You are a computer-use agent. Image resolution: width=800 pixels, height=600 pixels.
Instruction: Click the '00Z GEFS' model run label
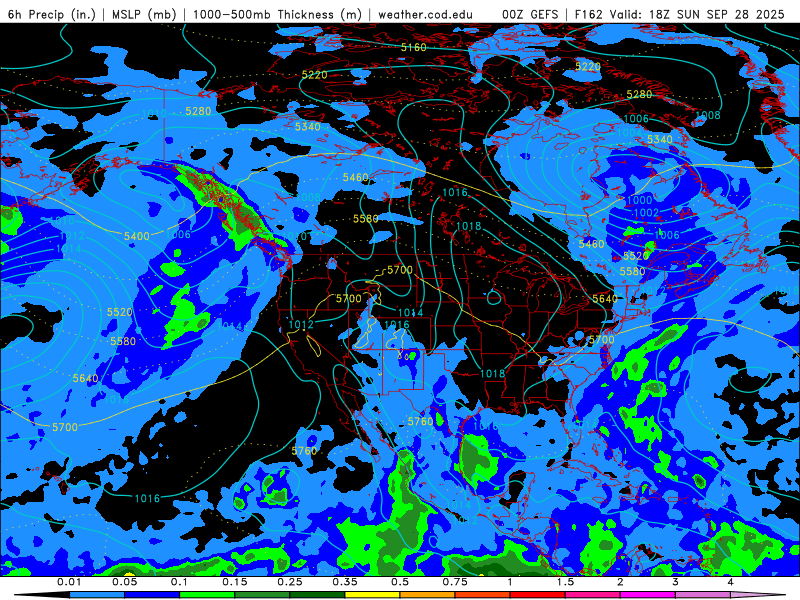[x=530, y=14]
